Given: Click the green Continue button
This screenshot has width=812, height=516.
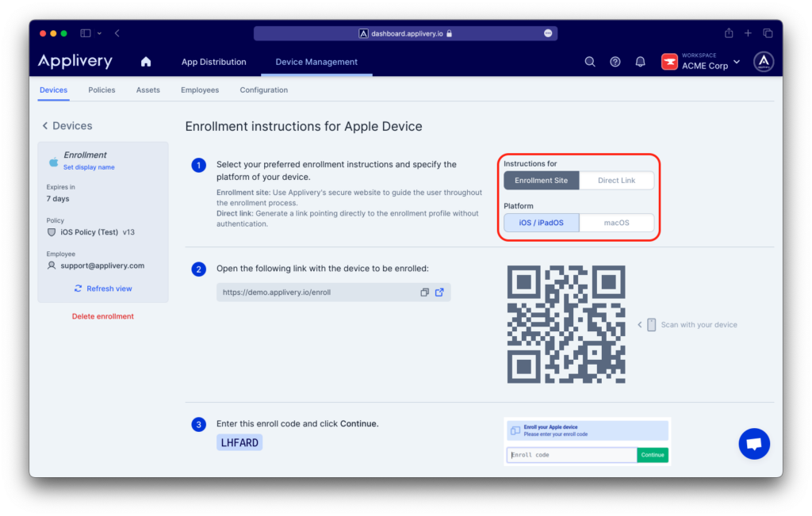Looking at the screenshot, I should click(652, 455).
